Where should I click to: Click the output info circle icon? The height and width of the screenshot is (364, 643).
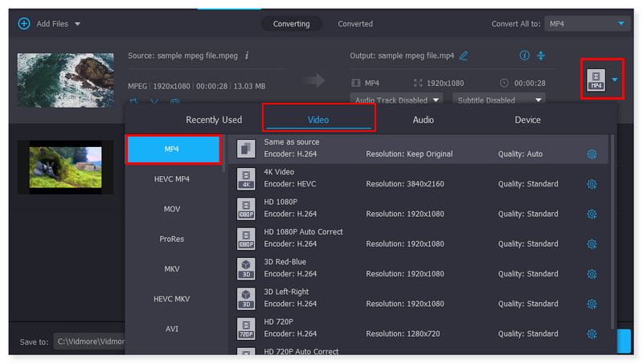click(525, 55)
